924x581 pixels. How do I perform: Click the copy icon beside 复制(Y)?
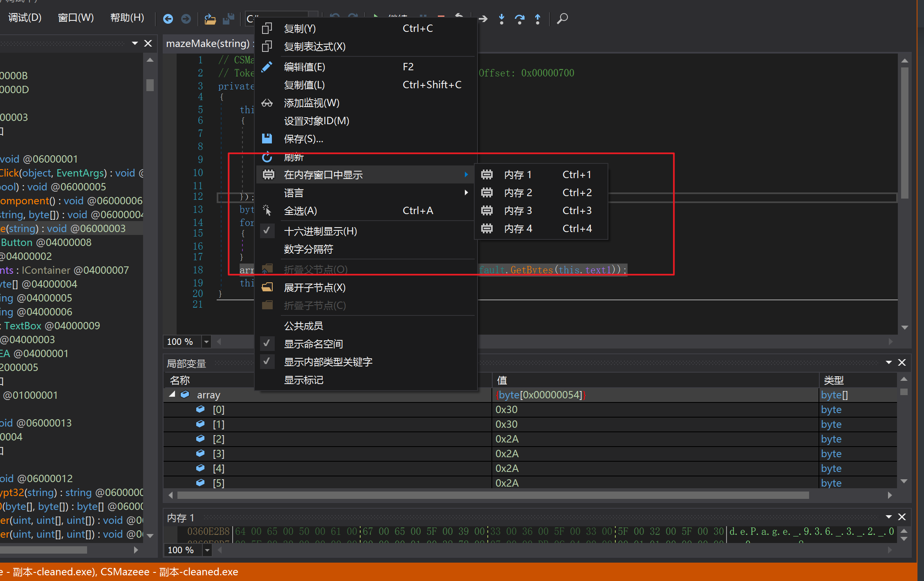pyautogui.click(x=267, y=29)
